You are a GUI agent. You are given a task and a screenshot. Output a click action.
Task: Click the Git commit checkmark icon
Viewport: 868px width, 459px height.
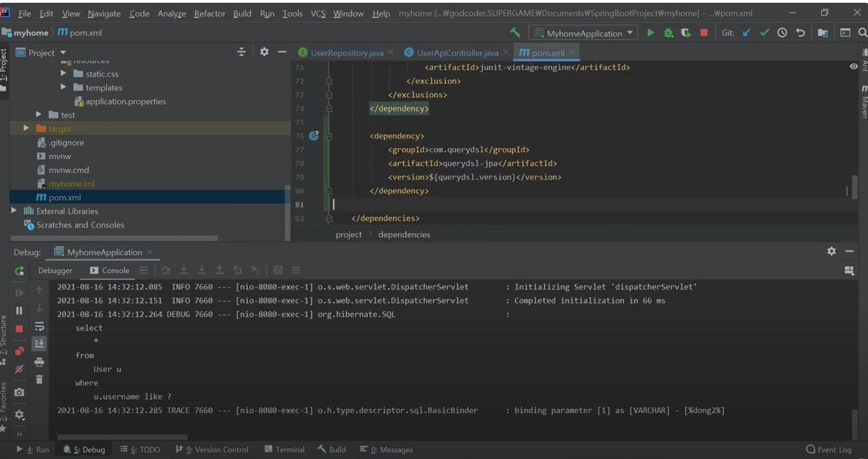pos(764,33)
